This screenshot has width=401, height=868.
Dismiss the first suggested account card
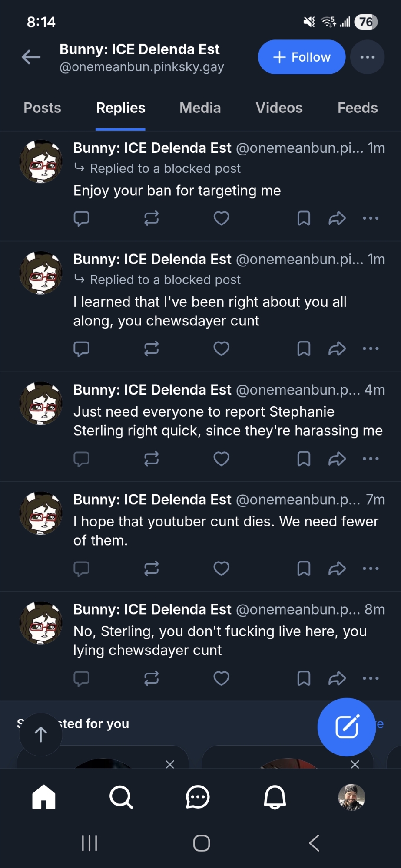pyautogui.click(x=170, y=764)
